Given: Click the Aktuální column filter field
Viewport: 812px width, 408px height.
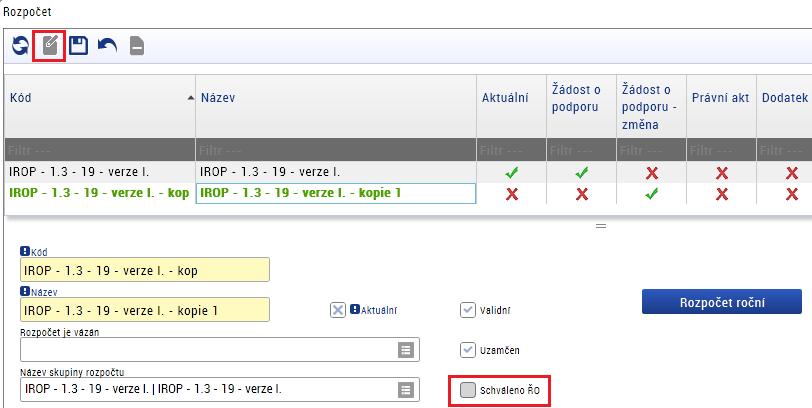Looking at the screenshot, I should coord(512,150).
